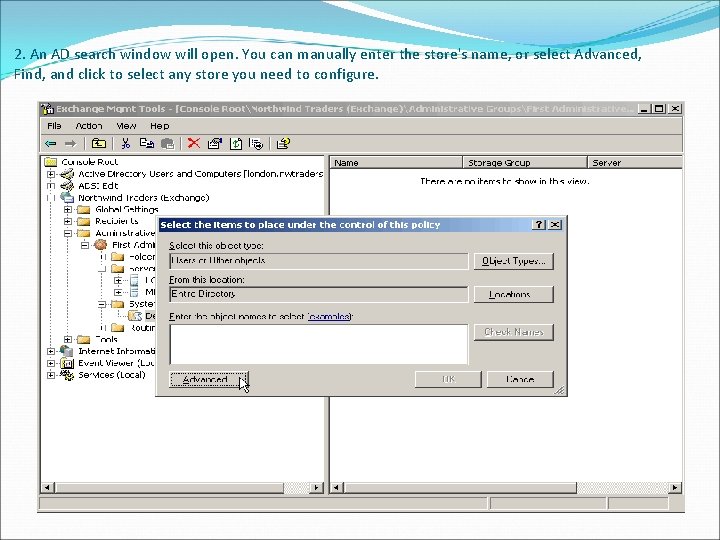Select the Console Root folder icon
This screenshot has width=720, height=540.
pyautogui.click(x=50, y=162)
